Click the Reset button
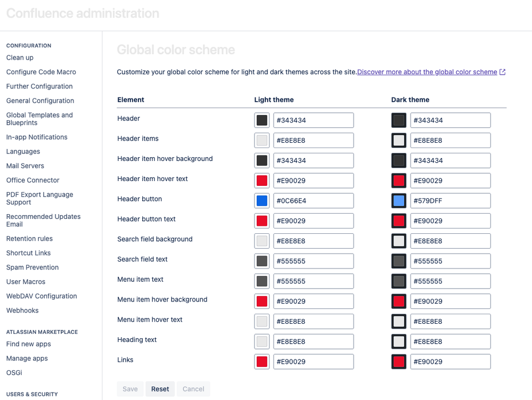 [x=160, y=389]
